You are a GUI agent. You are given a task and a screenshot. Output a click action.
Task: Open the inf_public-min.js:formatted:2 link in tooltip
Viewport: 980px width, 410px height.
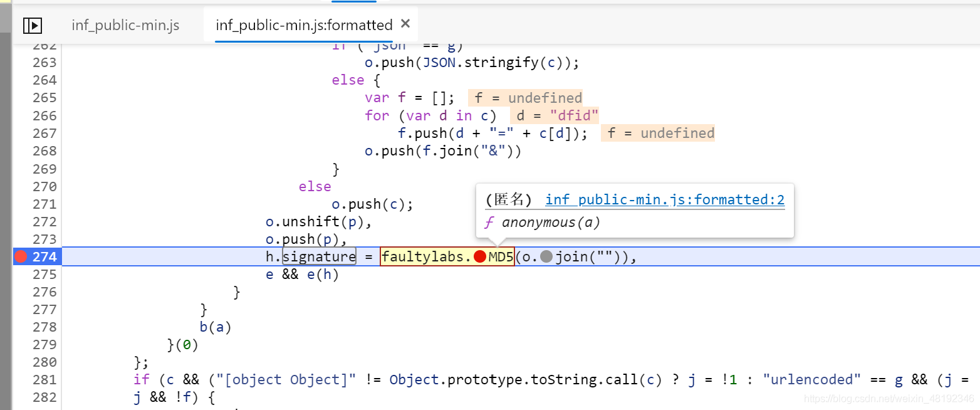[665, 199]
